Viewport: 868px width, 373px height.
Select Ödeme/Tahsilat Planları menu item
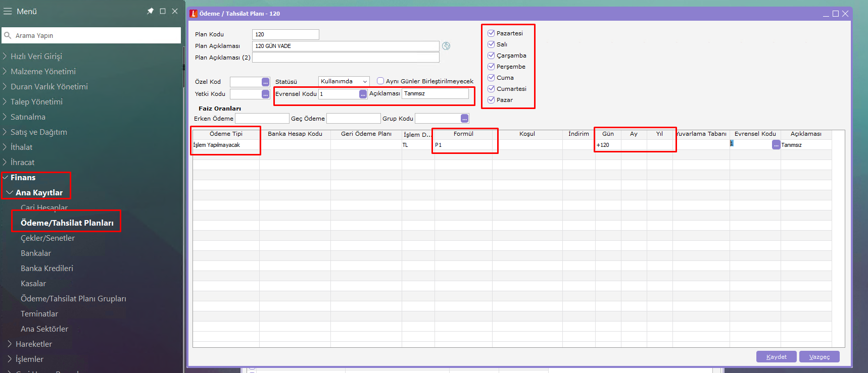pos(67,223)
